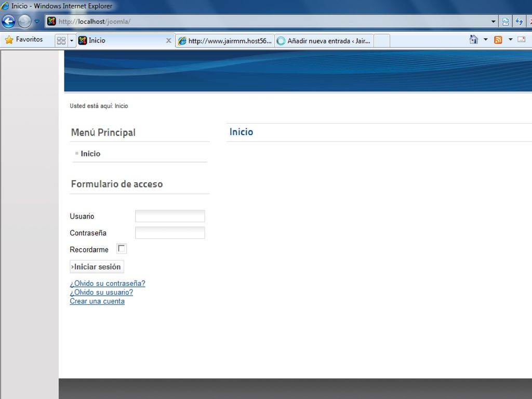Screen dimensions: 532x399
Task: Go back with the browser Back arrow
Action: [x=8, y=21]
